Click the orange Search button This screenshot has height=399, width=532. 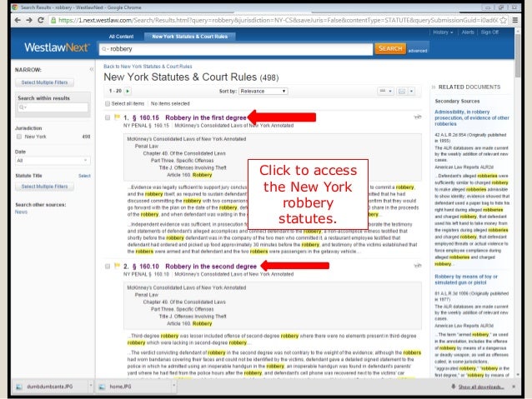click(x=390, y=48)
